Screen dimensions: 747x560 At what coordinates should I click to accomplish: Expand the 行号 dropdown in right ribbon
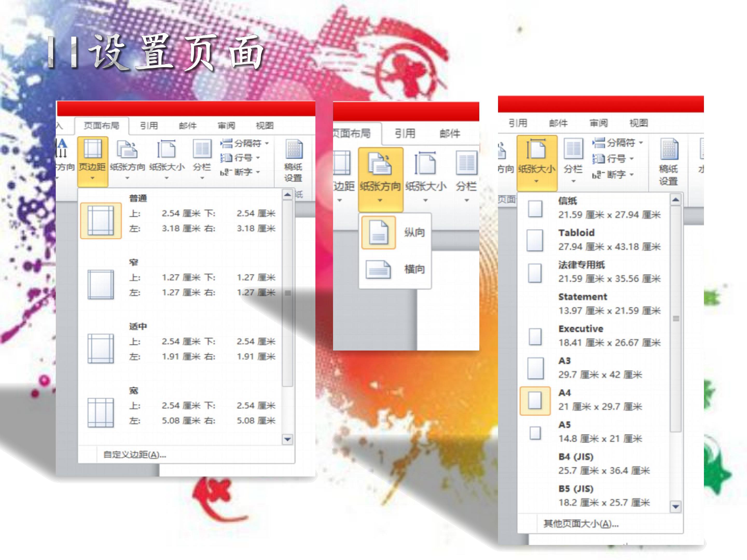[613, 158]
